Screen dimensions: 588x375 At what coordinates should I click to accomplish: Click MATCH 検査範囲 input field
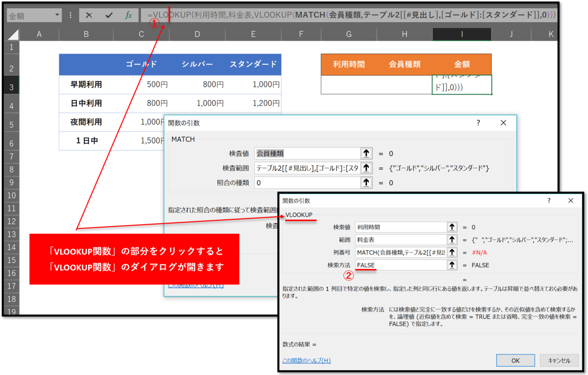[307, 168]
